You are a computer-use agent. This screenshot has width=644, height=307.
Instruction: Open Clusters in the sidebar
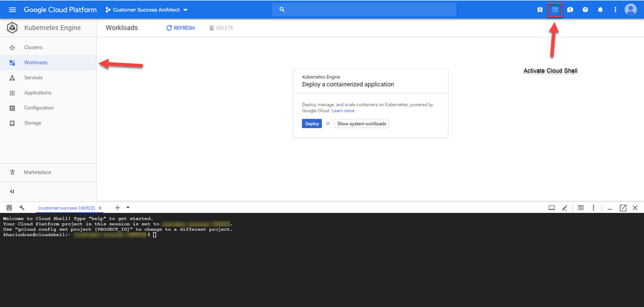(48, 48)
